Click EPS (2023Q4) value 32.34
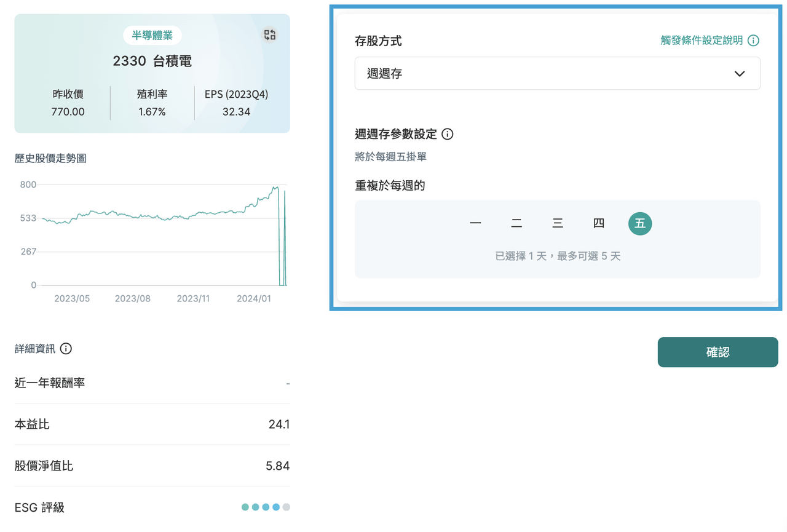This screenshot has height=532, width=787. pyautogui.click(x=236, y=112)
